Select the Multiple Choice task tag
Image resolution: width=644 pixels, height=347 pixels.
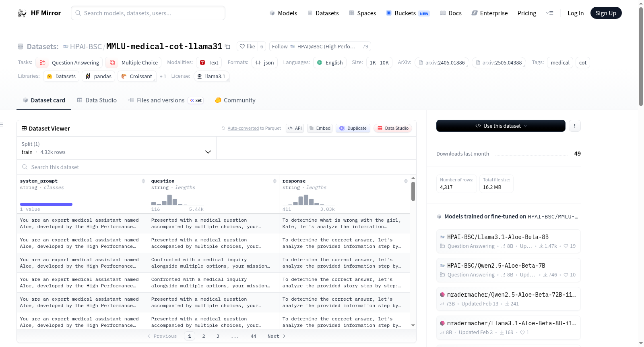click(x=133, y=62)
